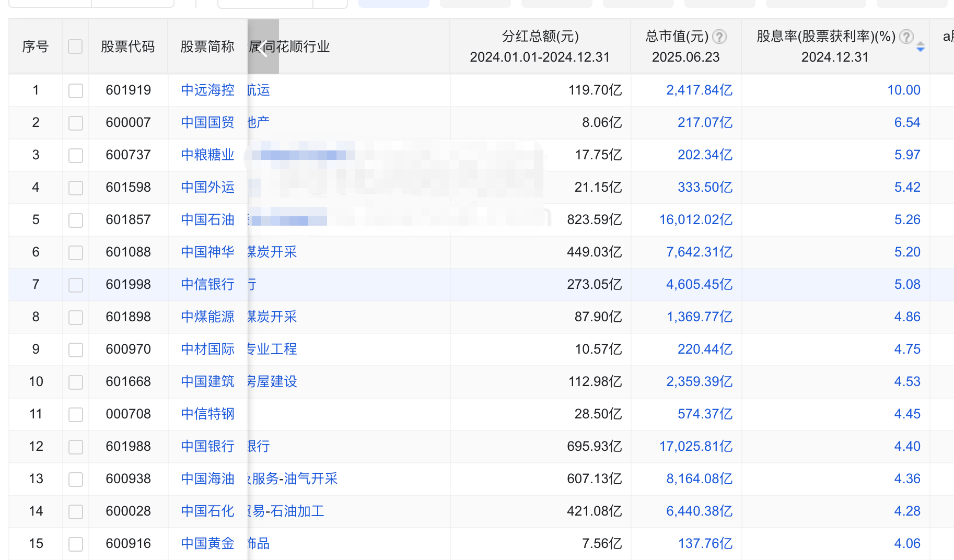This screenshot has width=954, height=560.
Task: Open stock link 中国建筑
Action: point(207,381)
